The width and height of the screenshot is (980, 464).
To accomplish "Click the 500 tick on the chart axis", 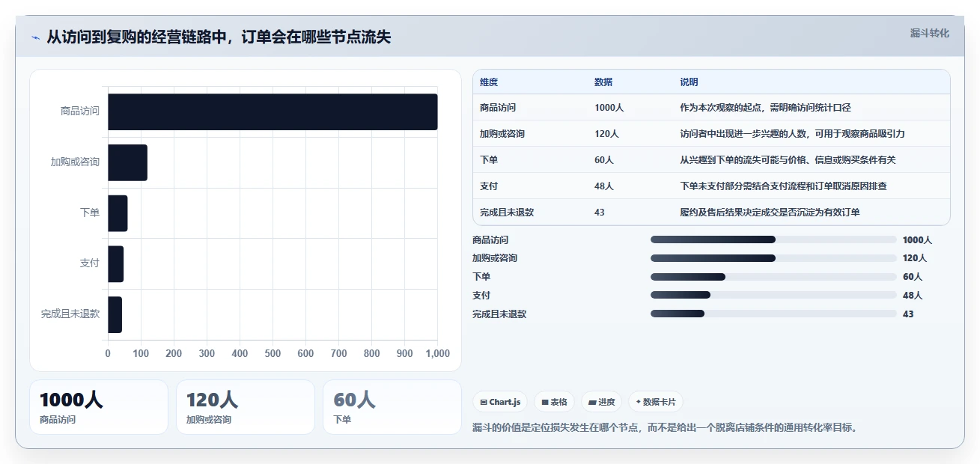I will tap(273, 353).
